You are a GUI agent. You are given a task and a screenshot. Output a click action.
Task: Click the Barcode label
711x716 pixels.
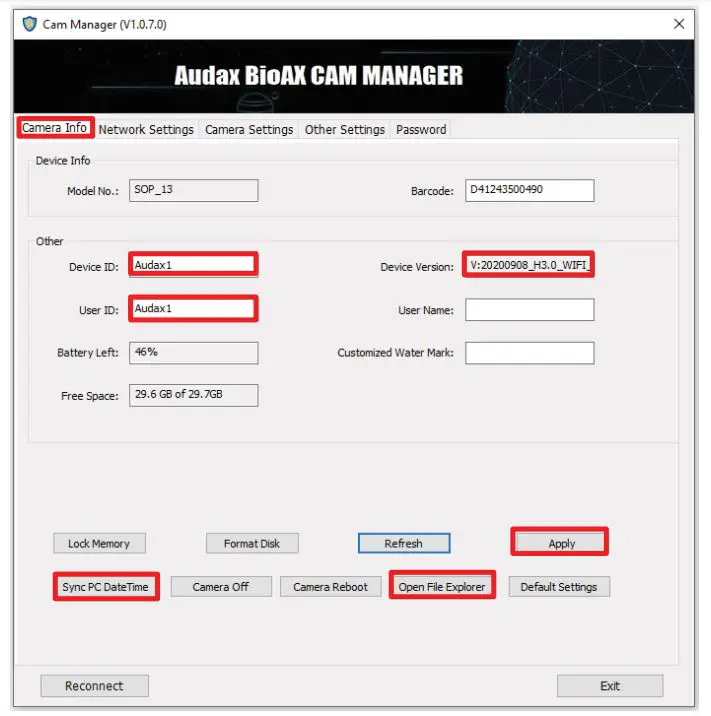[432, 191]
